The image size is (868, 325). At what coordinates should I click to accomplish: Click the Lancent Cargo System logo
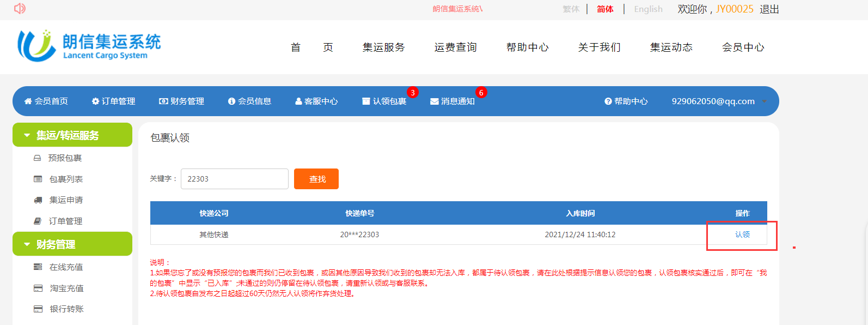click(90, 46)
